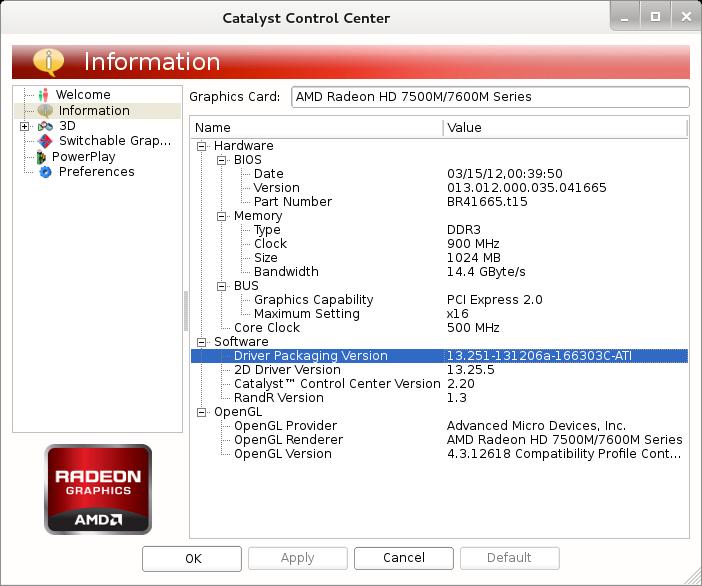Click the Information speech bubble header icon
This screenshot has height=586, width=702.
(x=48, y=62)
